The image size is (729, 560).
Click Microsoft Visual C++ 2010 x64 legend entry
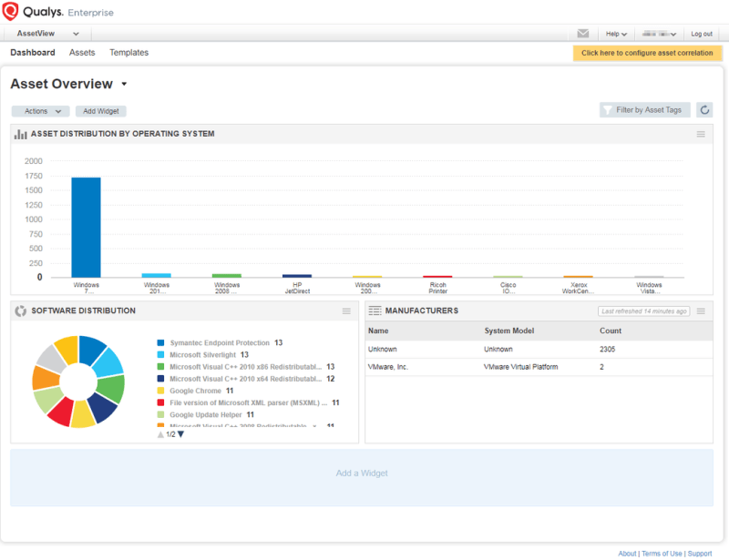click(246, 379)
